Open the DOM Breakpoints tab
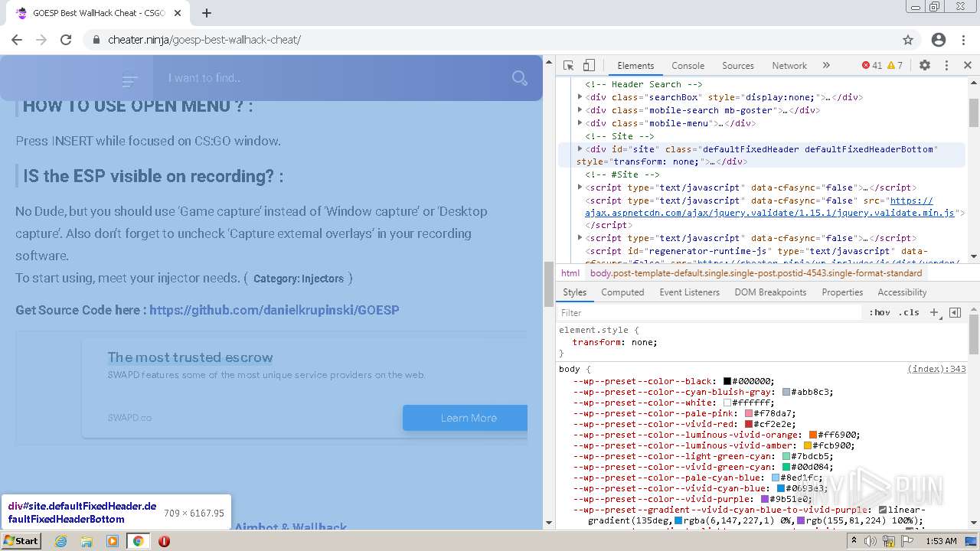The height and width of the screenshot is (551, 980). click(x=770, y=292)
